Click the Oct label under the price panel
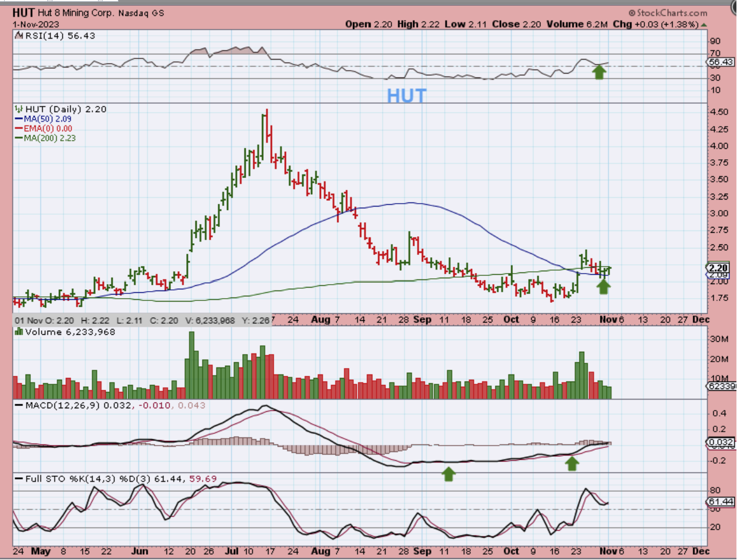 tap(511, 320)
